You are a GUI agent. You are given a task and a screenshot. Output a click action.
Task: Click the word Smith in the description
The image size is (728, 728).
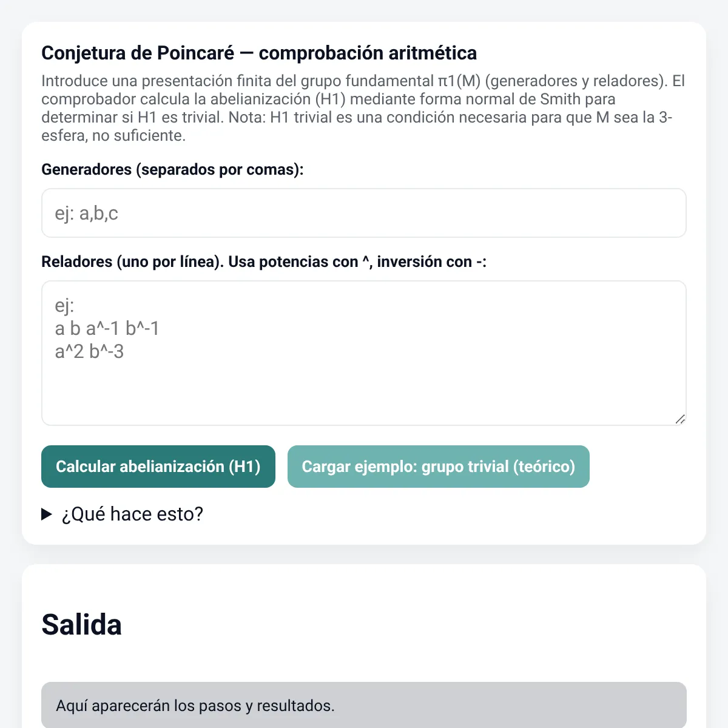click(x=561, y=99)
